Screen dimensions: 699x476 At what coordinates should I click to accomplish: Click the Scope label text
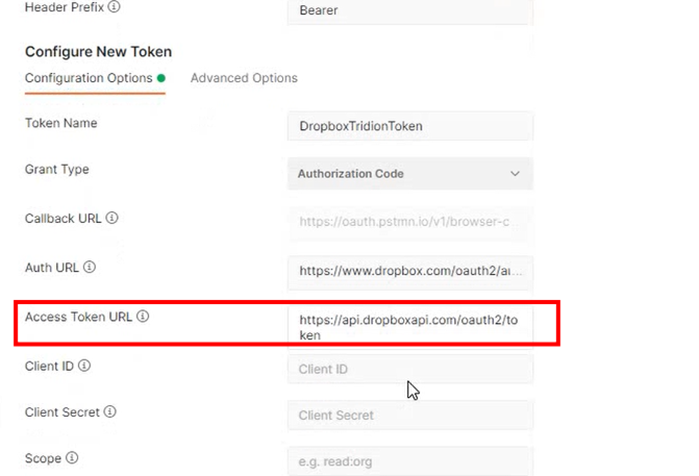click(43, 458)
